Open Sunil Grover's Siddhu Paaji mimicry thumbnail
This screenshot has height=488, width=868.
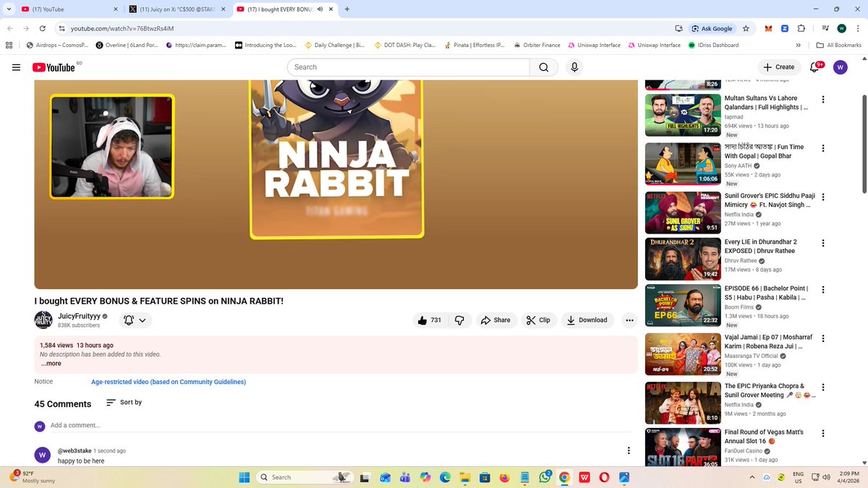tap(682, 212)
